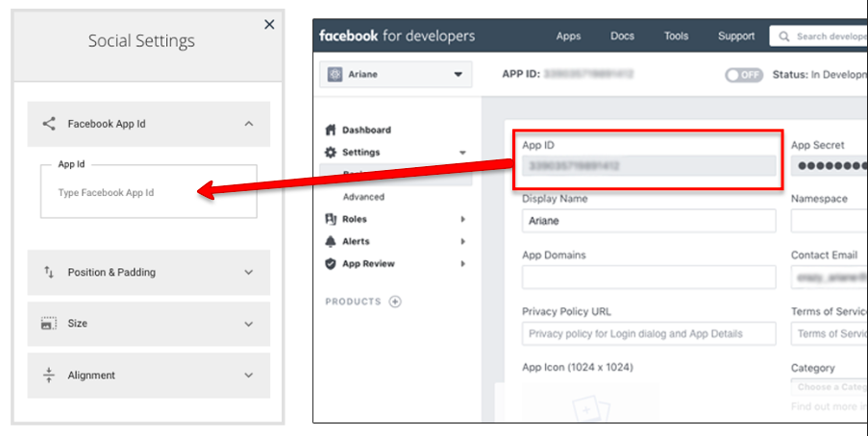Click the Terms of Service URL field
Screen dimensions: 868x436
tap(830, 333)
